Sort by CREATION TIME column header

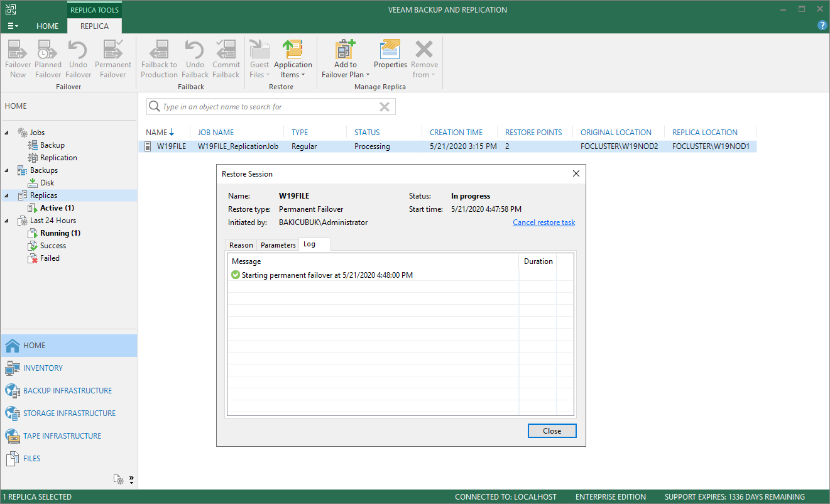[x=456, y=133]
